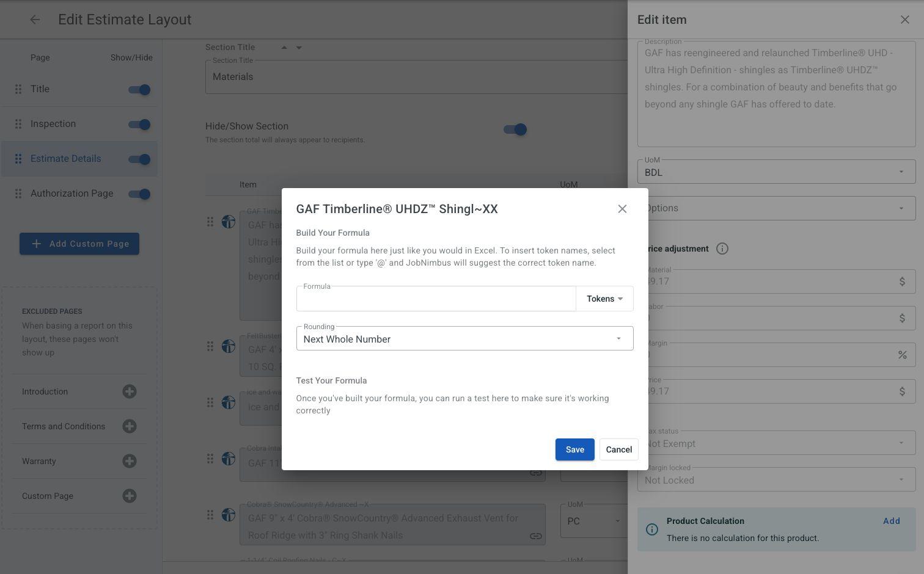Screen dimensions: 924x574
Task: Click the Price adjustment info icon
Action: coord(722,249)
